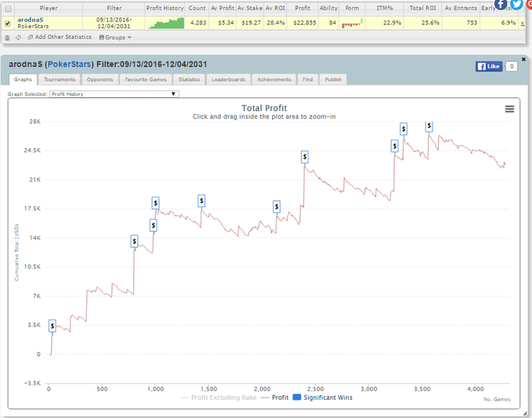
Task: Sort by the Av ROI column header
Action: click(275, 8)
